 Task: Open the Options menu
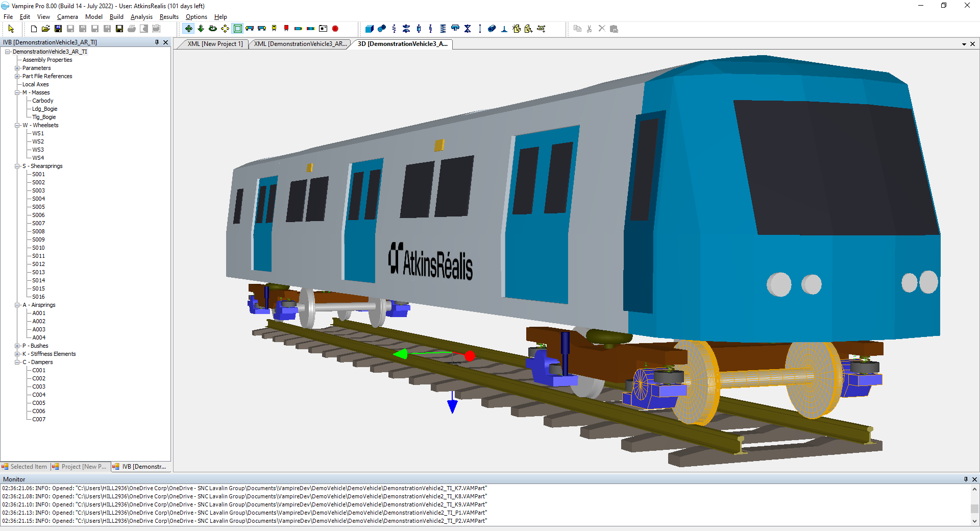pyautogui.click(x=197, y=17)
